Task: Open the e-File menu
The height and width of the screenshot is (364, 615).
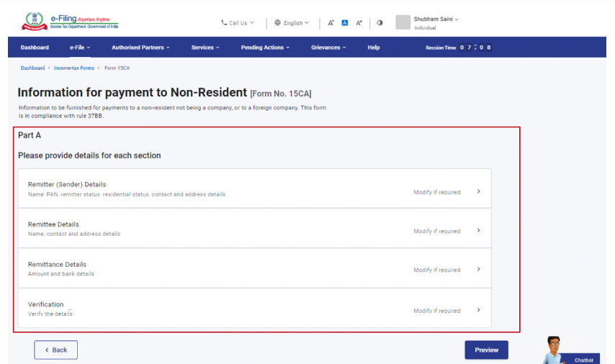Action: coord(80,47)
